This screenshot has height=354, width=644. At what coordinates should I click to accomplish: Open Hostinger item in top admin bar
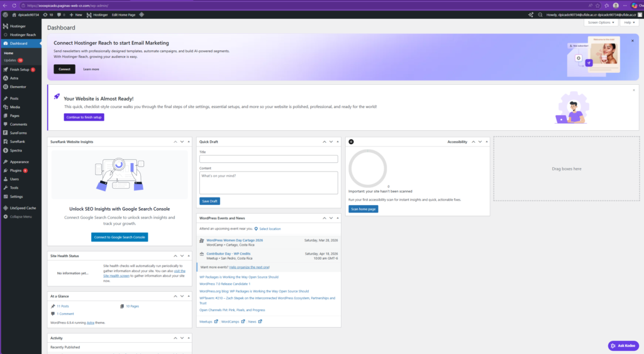[x=97, y=15]
